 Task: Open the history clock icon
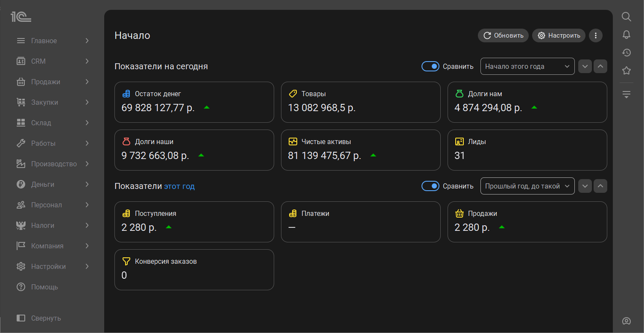click(x=626, y=53)
